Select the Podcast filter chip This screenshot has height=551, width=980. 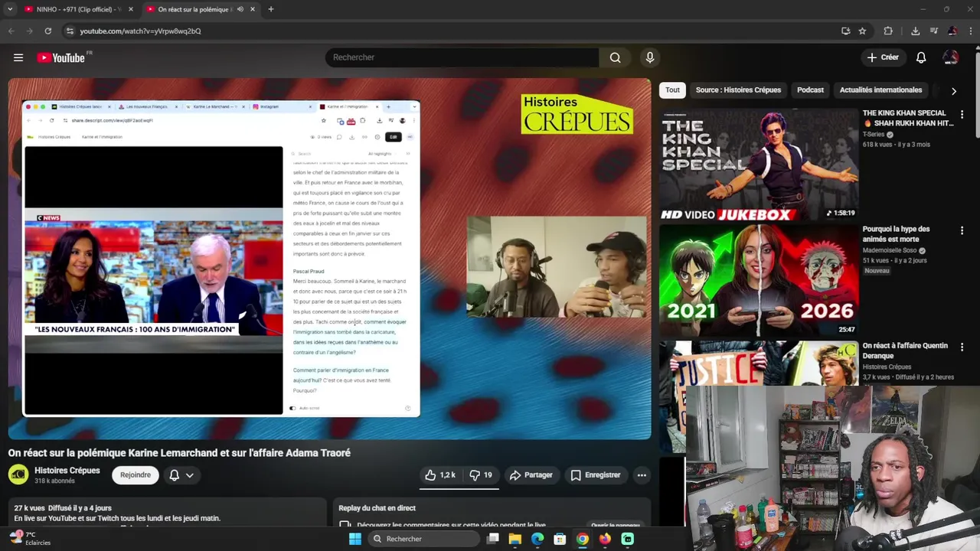tap(810, 90)
